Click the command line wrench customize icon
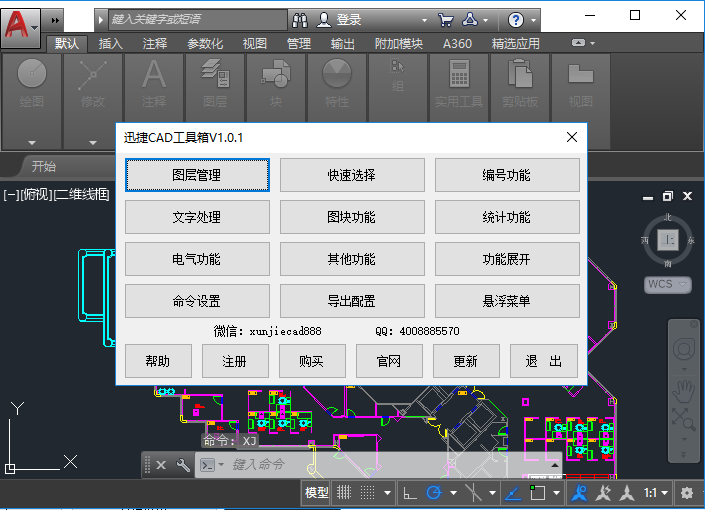This screenshot has height=510, width=705. pyautogui.click(x=183, y=465)
